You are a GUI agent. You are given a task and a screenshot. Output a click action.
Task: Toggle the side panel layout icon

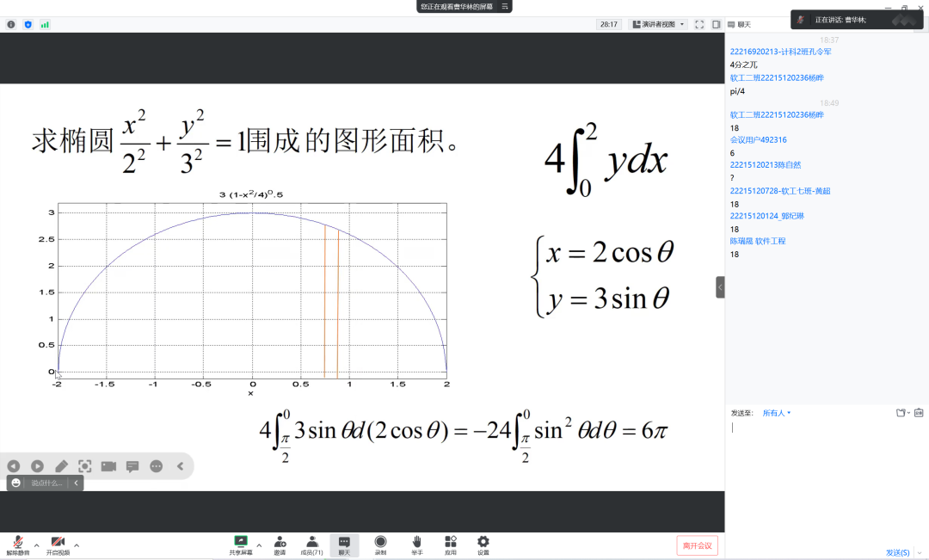(716, 24)
